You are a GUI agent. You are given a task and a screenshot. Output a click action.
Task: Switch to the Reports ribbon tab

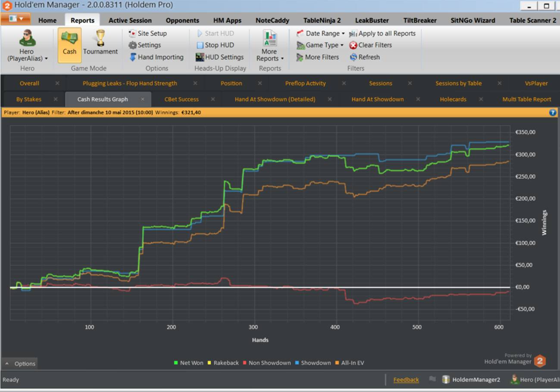[x=82, y=20]
